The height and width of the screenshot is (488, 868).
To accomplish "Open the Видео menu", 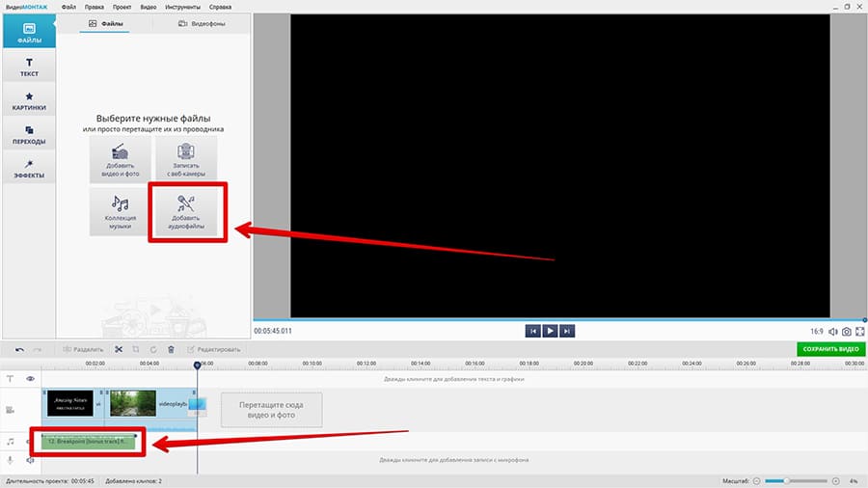I will [x=149, y=7].
